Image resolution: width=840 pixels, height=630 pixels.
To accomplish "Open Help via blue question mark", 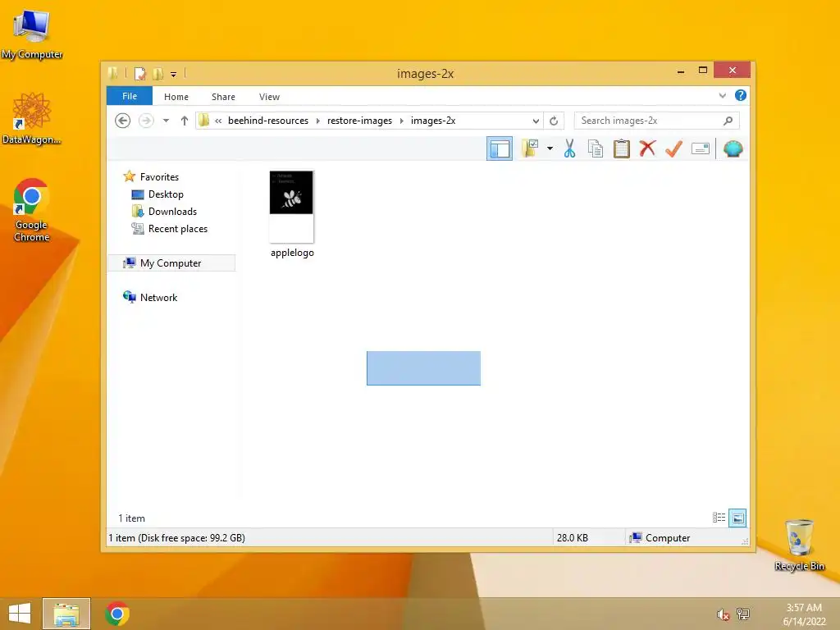I will pyautogui.click(x=741, y=95).
